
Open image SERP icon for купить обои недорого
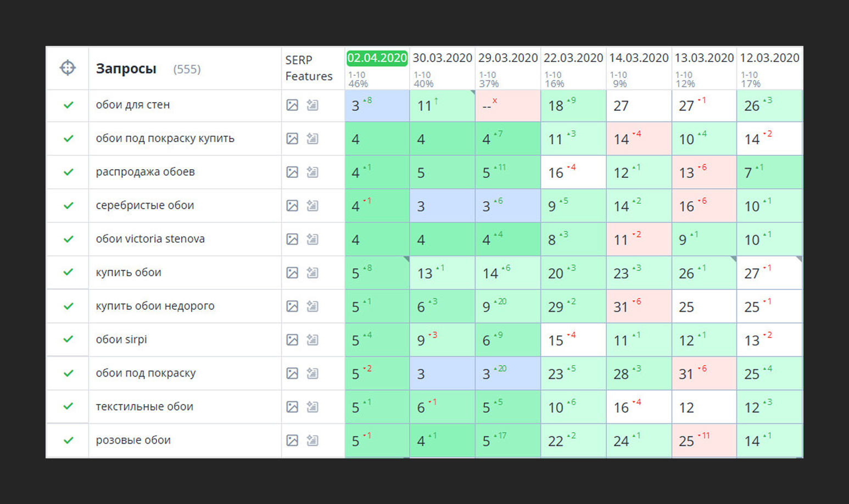click(292, 306)
